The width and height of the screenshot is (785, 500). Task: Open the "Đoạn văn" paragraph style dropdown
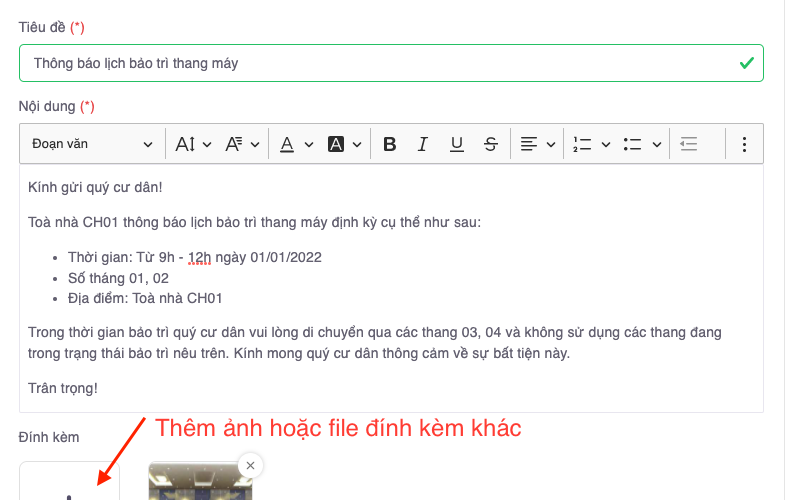pos(92,144)
